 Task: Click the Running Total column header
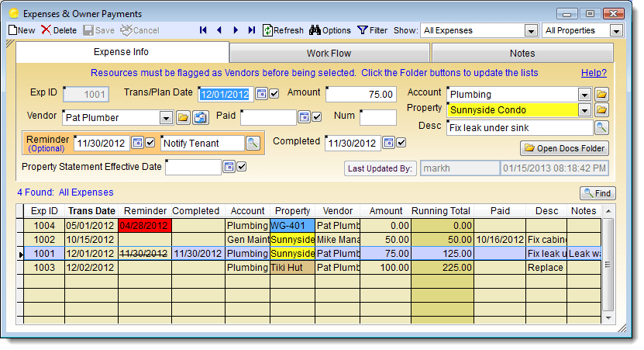[x=443, y=211]
